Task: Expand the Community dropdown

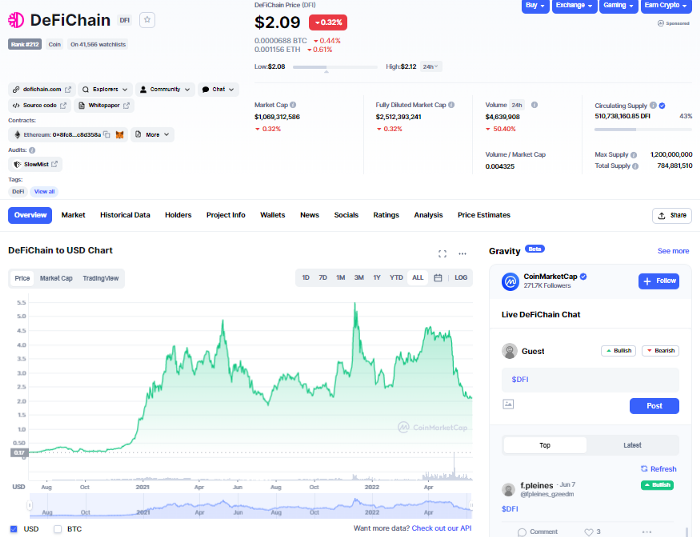Action: (165, 89)
